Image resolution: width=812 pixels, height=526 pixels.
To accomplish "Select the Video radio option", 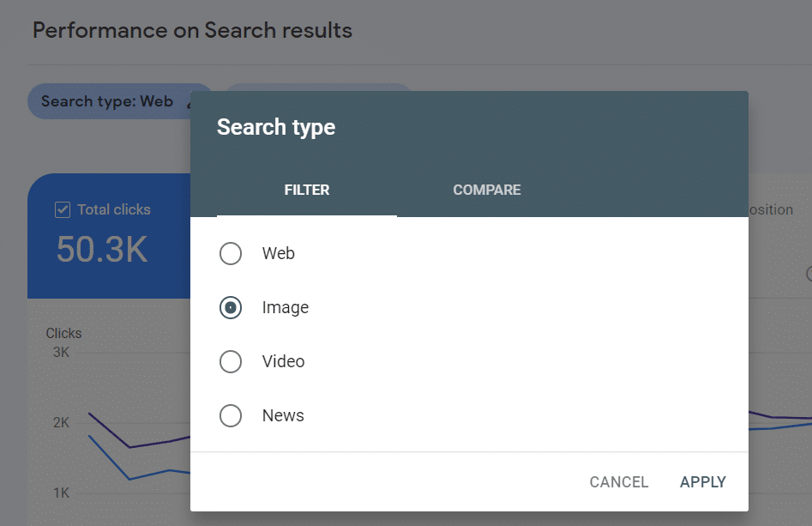I will (x=231, y=361).
